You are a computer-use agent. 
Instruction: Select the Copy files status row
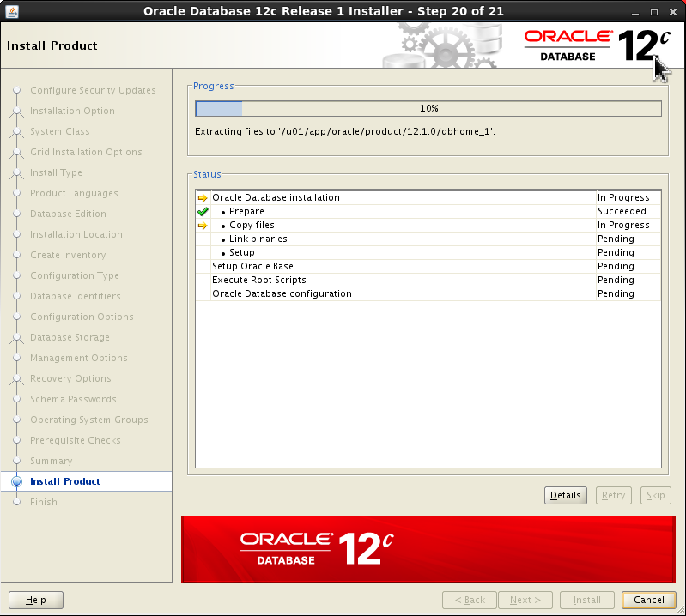click(x=428, y=225)
